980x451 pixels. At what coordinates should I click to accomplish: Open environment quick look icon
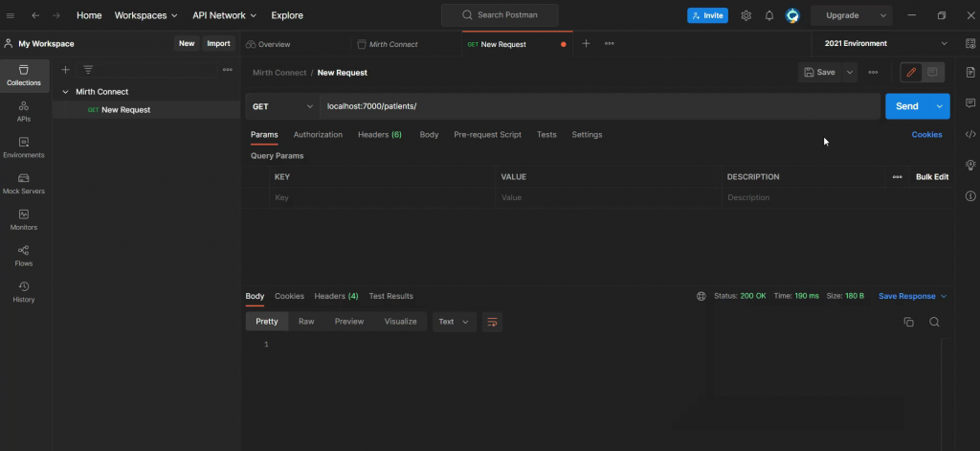coord(970,44)
